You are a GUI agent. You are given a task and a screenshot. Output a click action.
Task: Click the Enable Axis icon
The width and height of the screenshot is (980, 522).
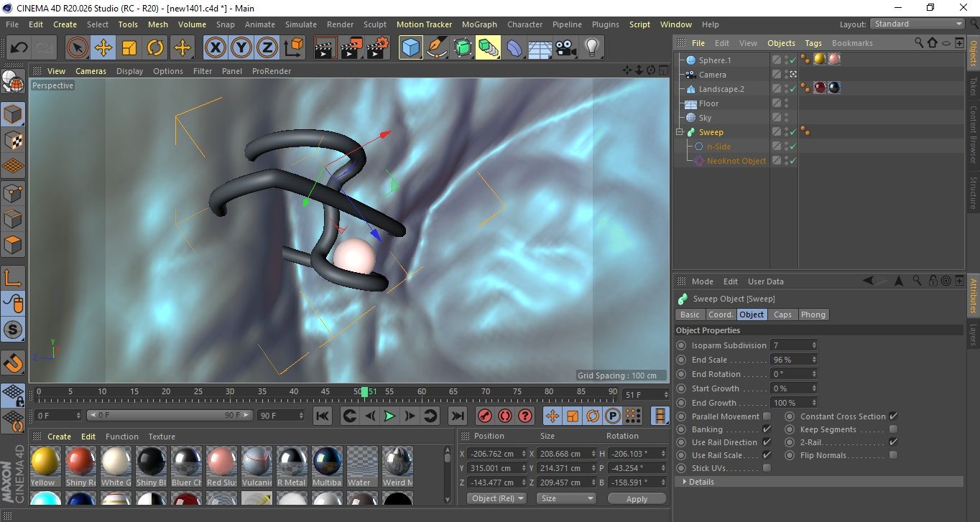coord(14,278)
